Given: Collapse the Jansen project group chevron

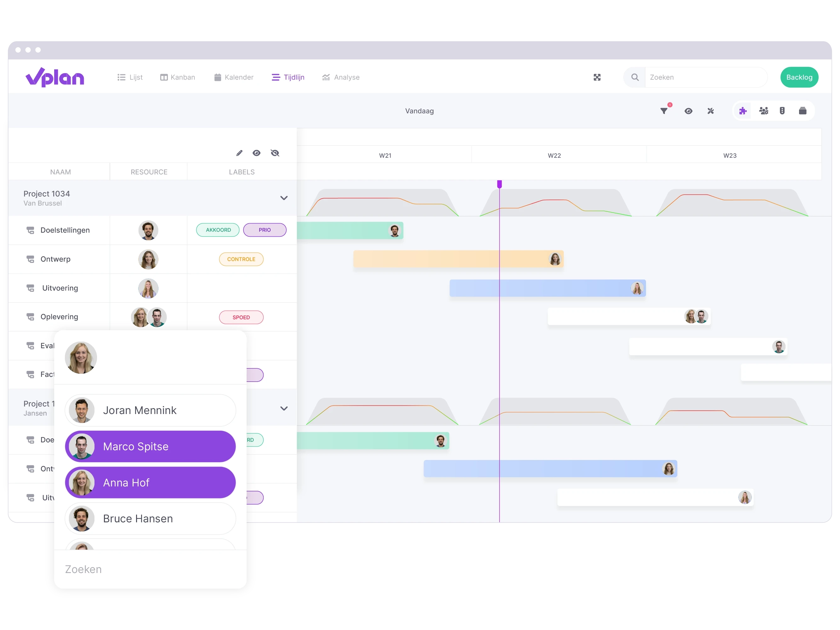Looking at the screenshot, I should 284,409.
